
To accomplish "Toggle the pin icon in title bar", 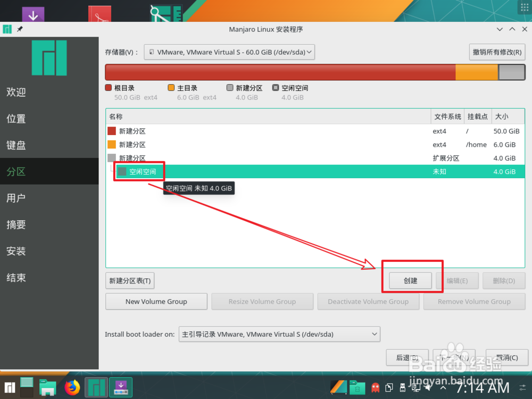I will coord(20,29).
